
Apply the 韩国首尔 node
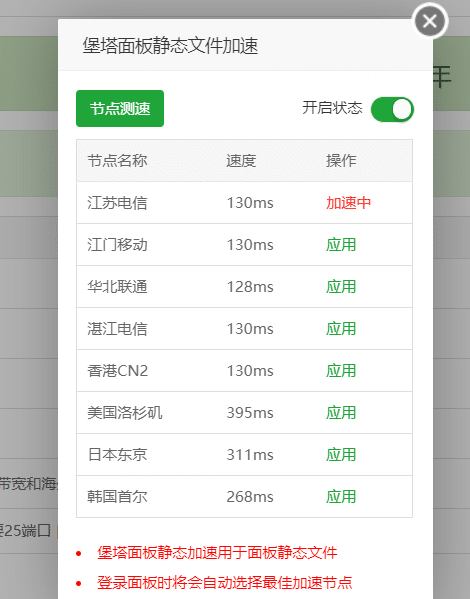341,497
